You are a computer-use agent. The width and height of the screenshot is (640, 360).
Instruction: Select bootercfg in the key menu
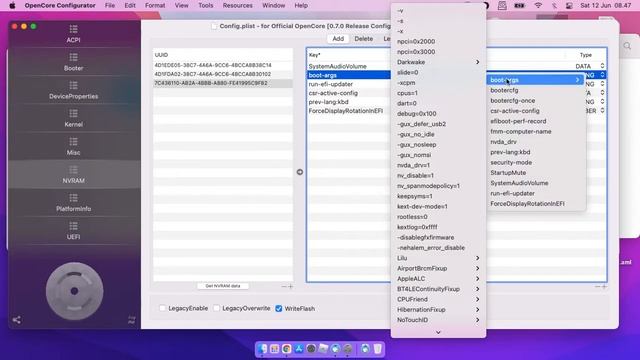click(x=536, y=90)
